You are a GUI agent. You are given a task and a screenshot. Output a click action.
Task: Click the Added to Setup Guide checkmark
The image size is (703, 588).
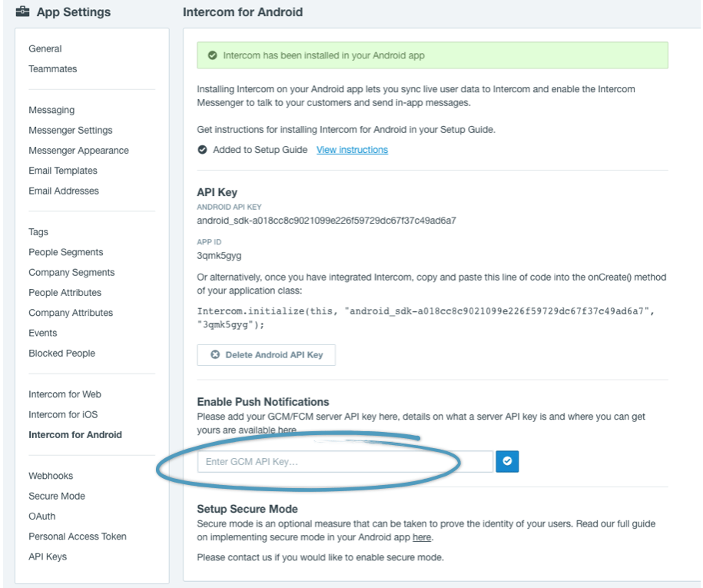tap(202, 150)
